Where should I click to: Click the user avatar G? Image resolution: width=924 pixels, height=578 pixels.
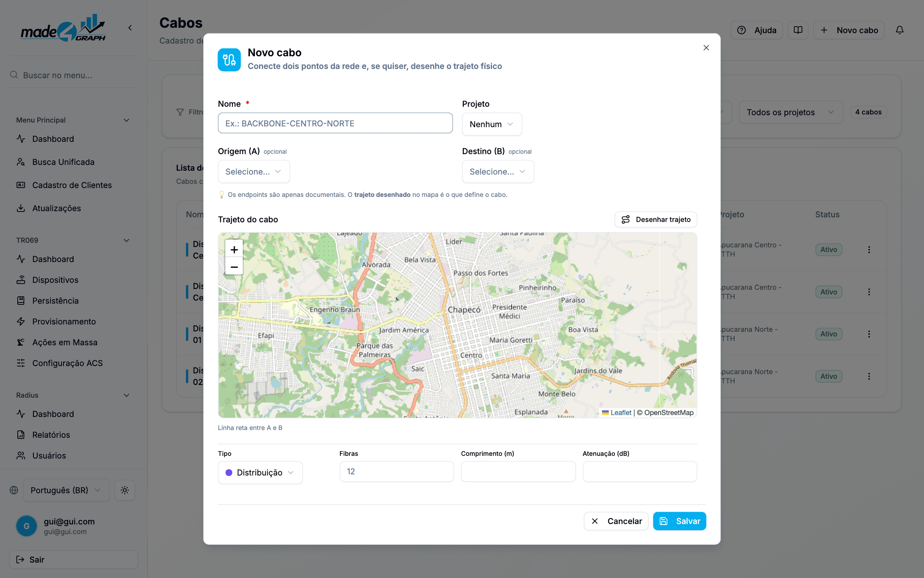pyautogui.click(x=27, y=526)
